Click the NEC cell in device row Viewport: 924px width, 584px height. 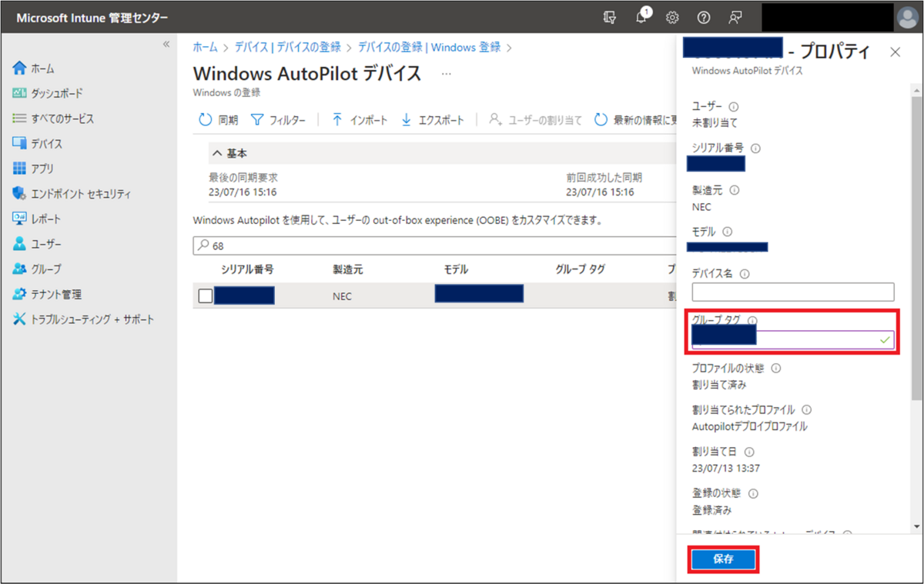[x=342, y=296]
